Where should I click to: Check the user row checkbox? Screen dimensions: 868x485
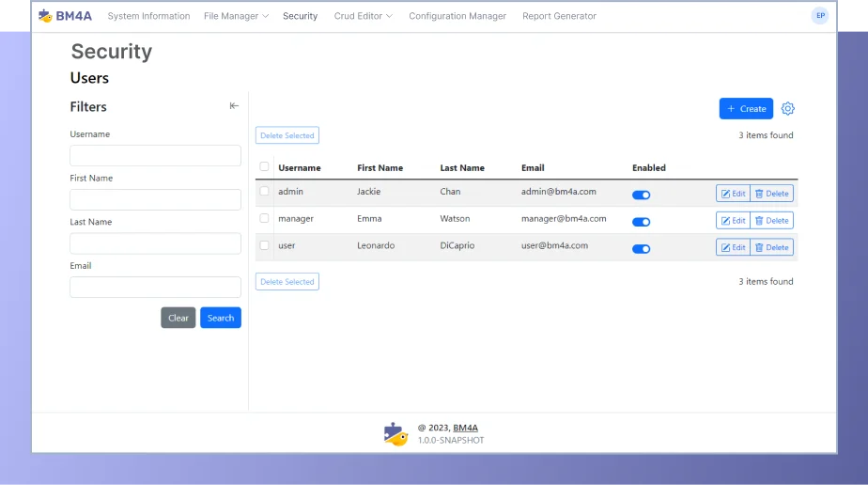point(264,245)
